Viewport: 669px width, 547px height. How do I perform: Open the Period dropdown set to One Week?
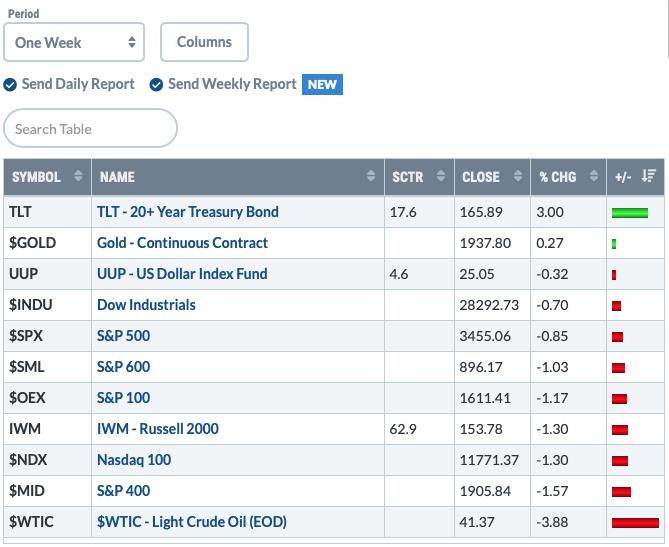74,42
